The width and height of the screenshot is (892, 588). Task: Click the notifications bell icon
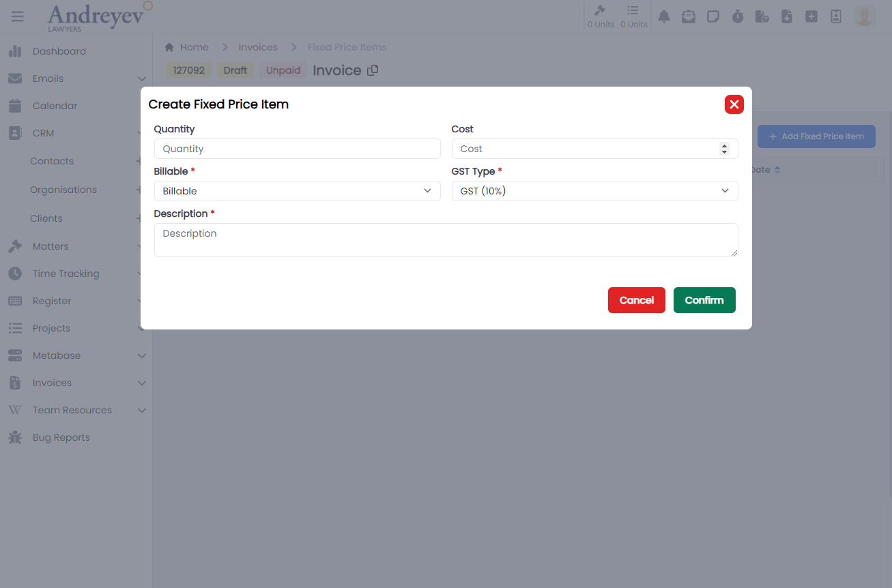[x=663, y=16]
